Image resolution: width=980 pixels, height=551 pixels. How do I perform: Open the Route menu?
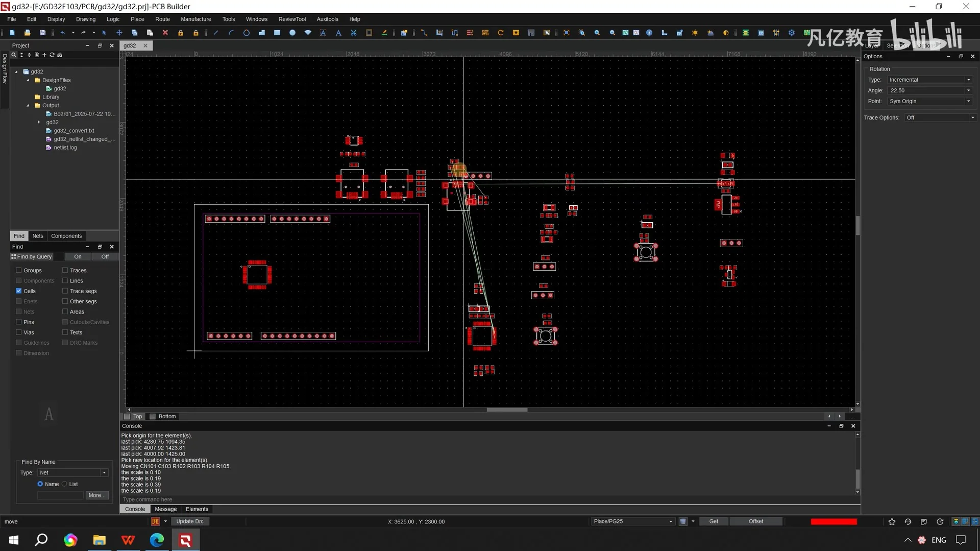click(162, 19)
